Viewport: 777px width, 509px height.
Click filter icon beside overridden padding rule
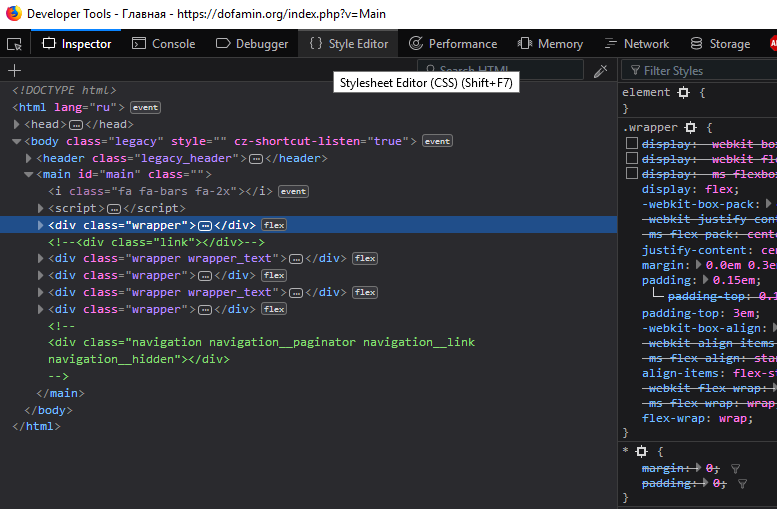coord(742,483)
